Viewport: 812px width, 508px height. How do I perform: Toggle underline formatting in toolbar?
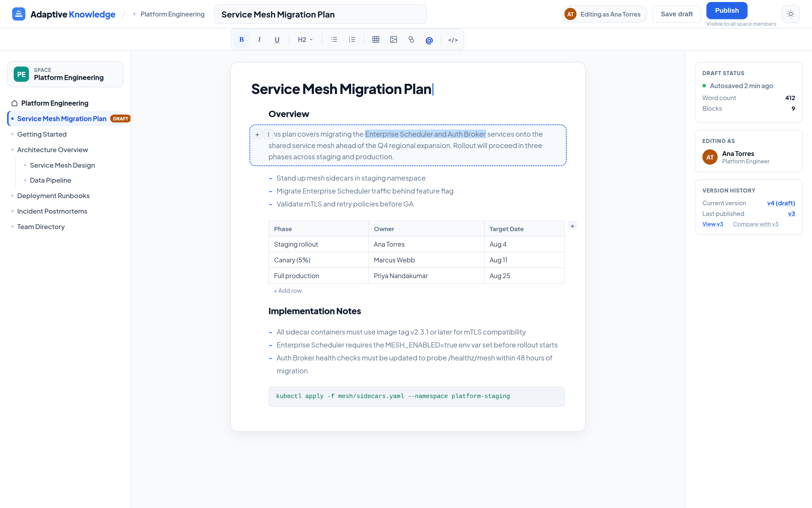click(x=277, y=40)
